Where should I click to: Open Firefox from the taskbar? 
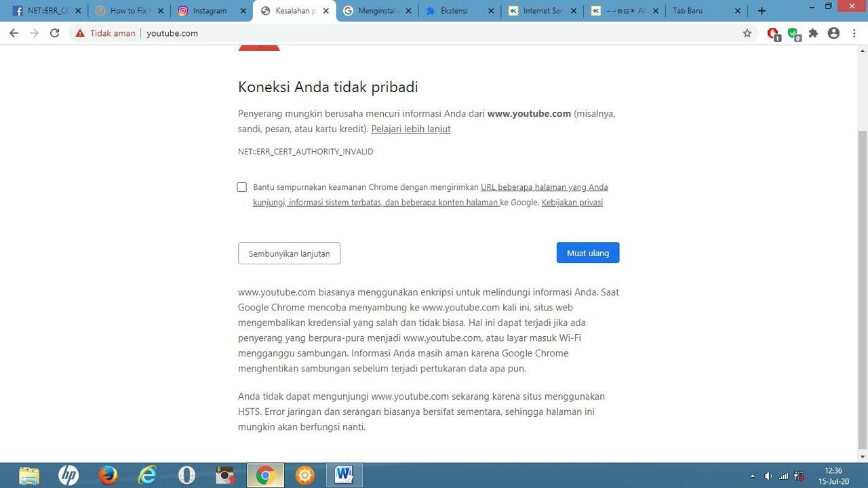tap(107, 474)
